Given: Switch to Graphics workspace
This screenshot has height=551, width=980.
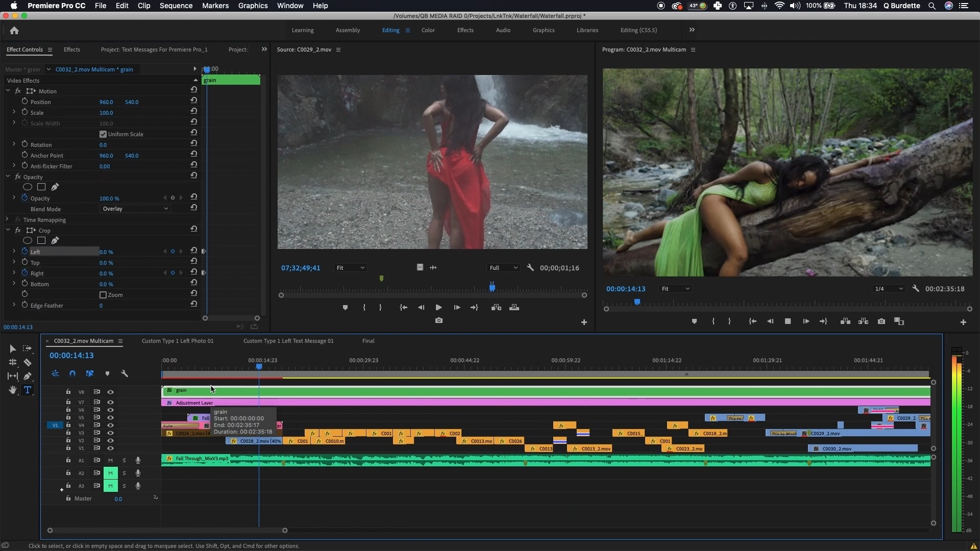Looking at the screenshot, I should click(544, 30).
